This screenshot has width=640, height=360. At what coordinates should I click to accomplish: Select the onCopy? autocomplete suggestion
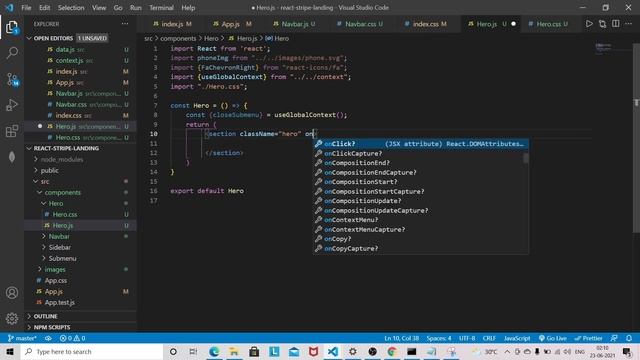[x=421, y=239]
